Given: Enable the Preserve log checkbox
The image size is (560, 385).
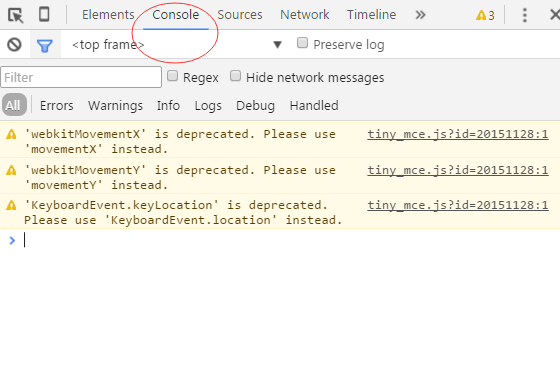Looking at the screenshot, I should coord(302,43).
